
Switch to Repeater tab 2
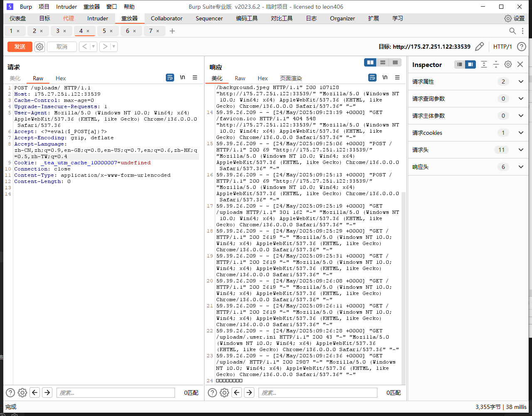34,31
